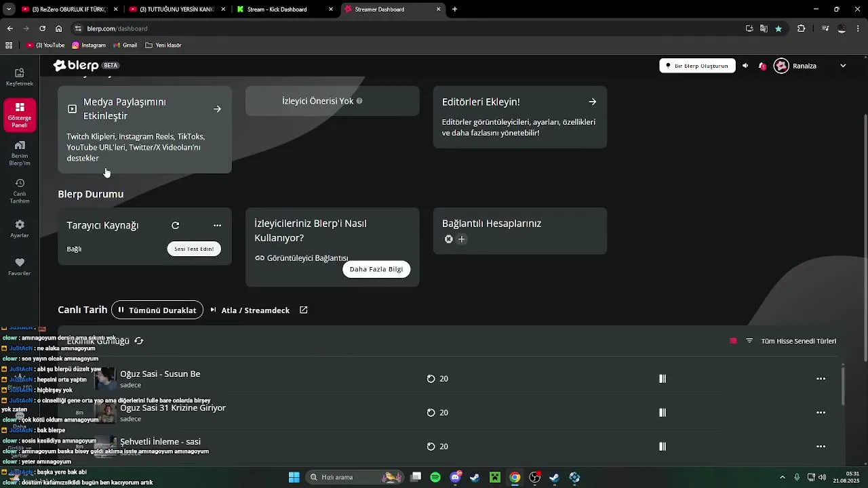Viewport: 868px width, 488px height.
Task: Open Ayarlar gear in sidebar
Action: 20,229
